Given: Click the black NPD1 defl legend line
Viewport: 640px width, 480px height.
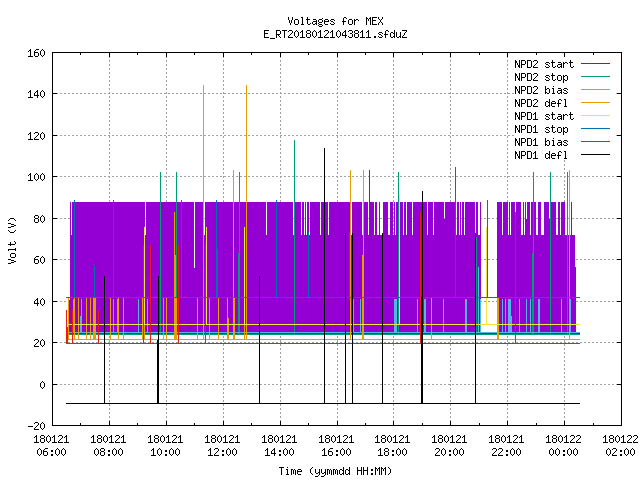Looking at the screenshot, I should click(595, 155).
